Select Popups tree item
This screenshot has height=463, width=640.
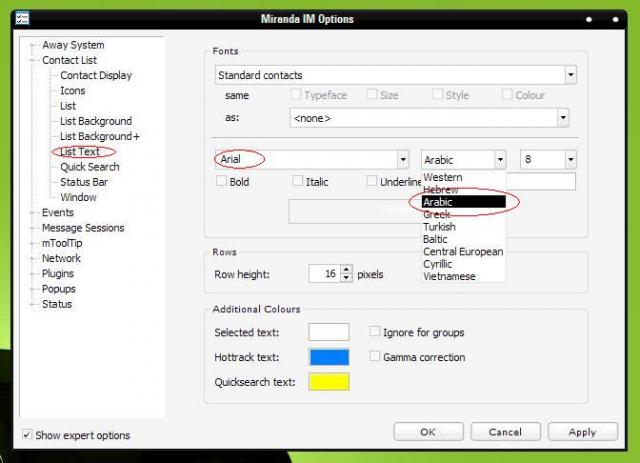[59, 289]
